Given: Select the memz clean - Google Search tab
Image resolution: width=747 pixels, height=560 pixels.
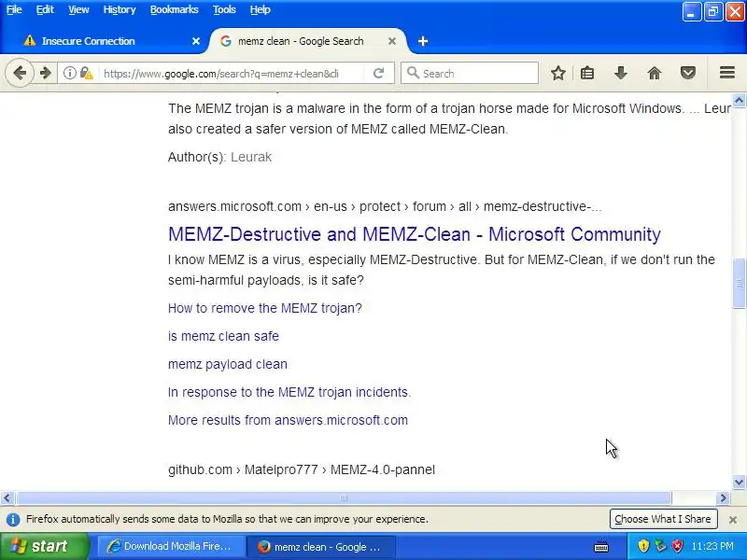Looking at the screenshot, I should (308, 41).
